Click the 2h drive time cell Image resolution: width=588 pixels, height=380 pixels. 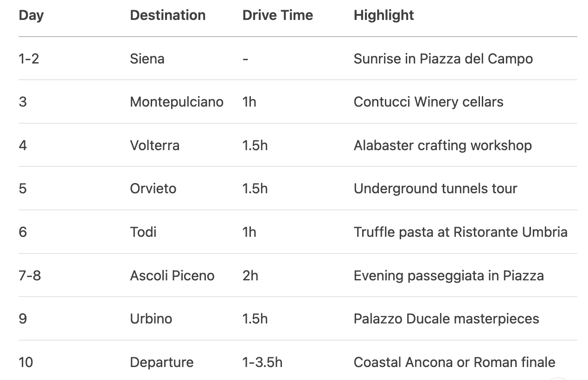point(250,276)
